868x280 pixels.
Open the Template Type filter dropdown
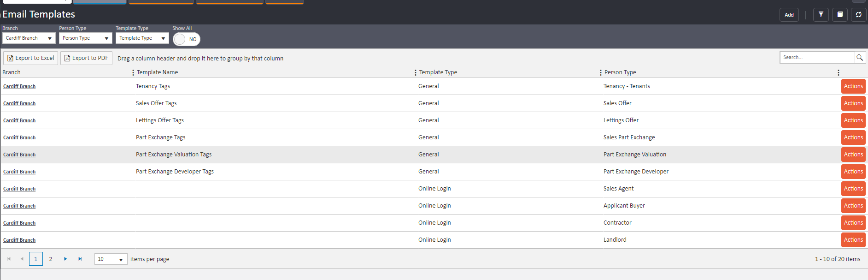coord(142,38)
